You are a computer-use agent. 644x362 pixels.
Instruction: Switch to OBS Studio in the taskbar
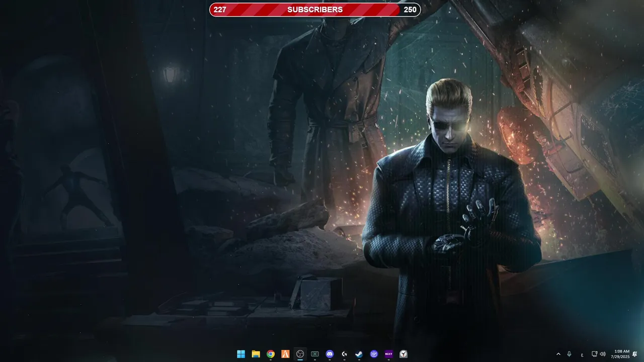(300, 354)
